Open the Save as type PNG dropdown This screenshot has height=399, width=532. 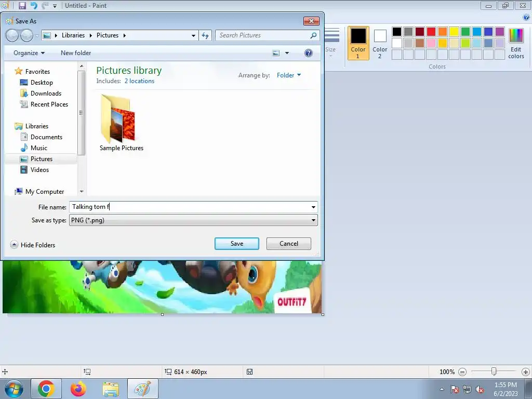[193, 220]
